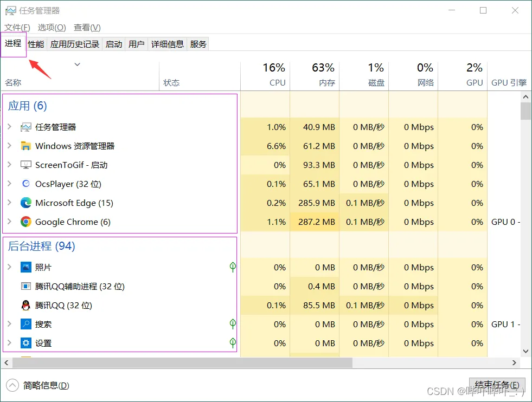Open the 详细信息 tab
Screen dimensions: 532x402
click(x=167, y=44)
